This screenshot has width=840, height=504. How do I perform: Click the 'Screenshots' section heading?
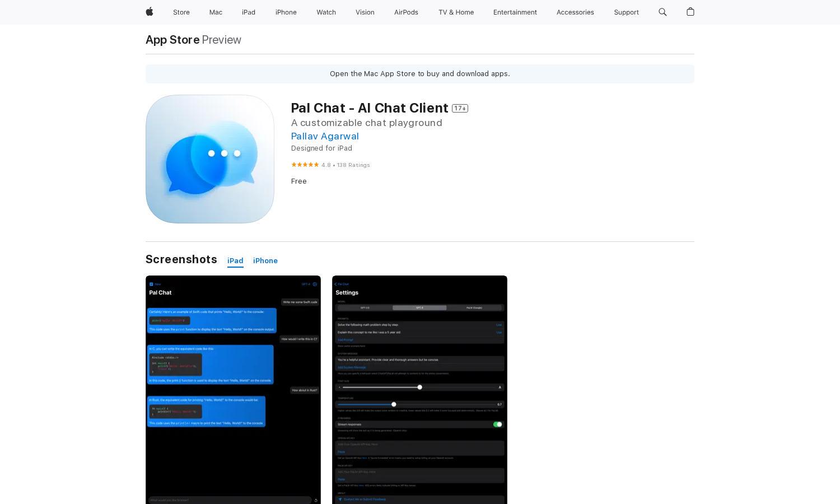(x=181, y=259)
